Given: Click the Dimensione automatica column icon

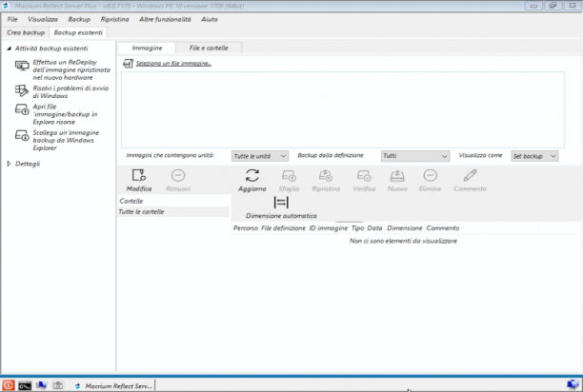Looking at the screenshot, I should pos(281,203).
